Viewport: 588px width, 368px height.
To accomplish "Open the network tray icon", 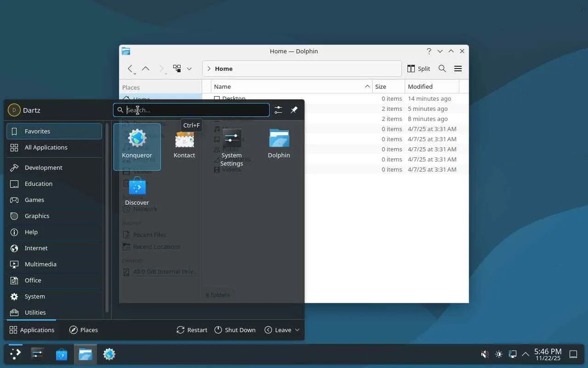I will (x=513, y=354).
